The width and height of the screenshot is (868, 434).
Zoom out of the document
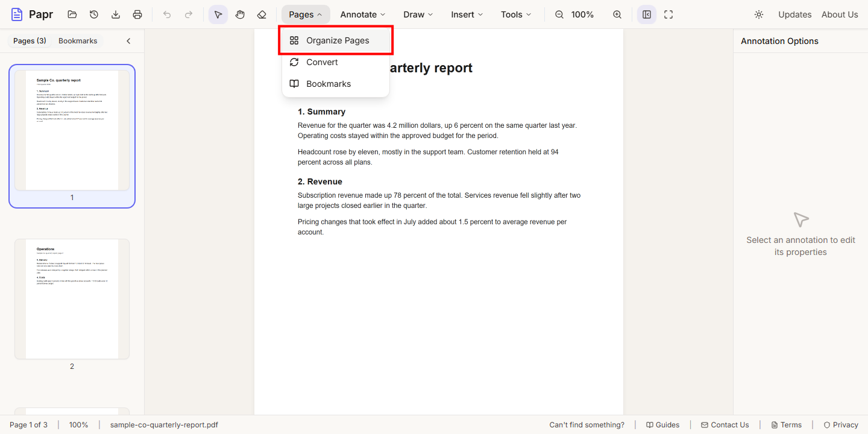(559, 14)
